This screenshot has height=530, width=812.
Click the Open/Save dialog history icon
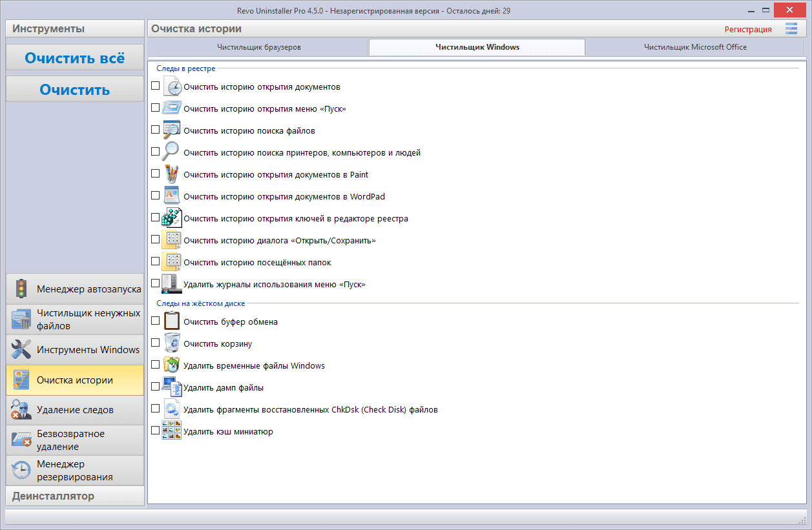click(172, 240)
